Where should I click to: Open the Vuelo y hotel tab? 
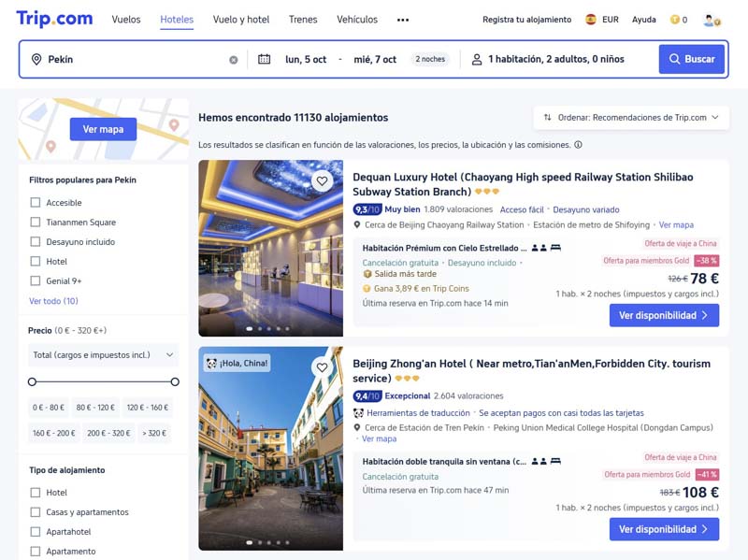pyautogui.click(x=241, y=20)
